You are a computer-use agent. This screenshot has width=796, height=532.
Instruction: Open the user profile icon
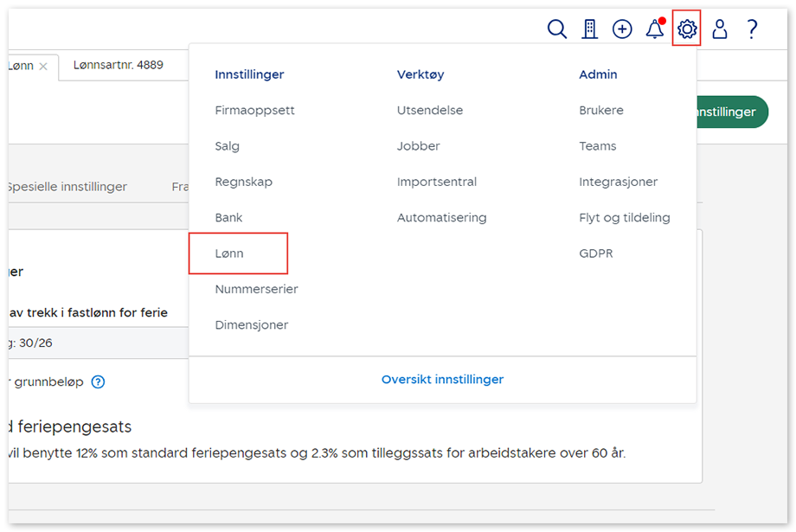tap(719, 29)
